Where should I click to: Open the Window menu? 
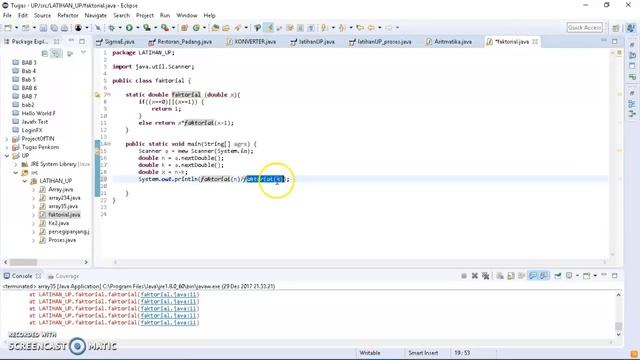pyautogui.click(x=187, y=16)
